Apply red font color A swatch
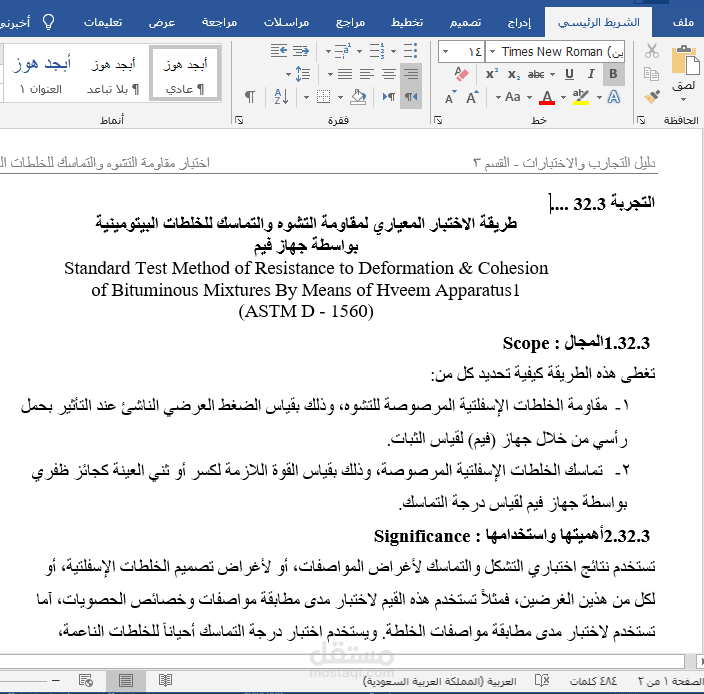The height and width of the screenshot is (694, 704). 547,97
